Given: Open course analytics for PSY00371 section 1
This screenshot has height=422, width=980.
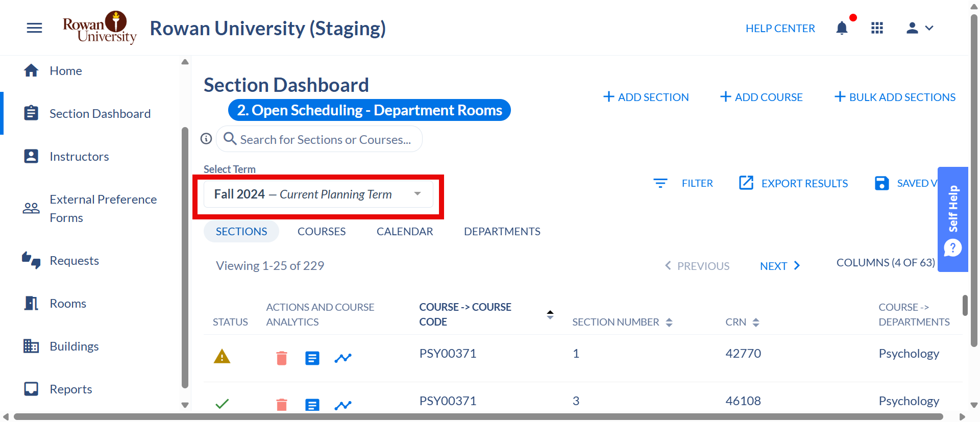Looking at the screenshot, I should point(343,358).
